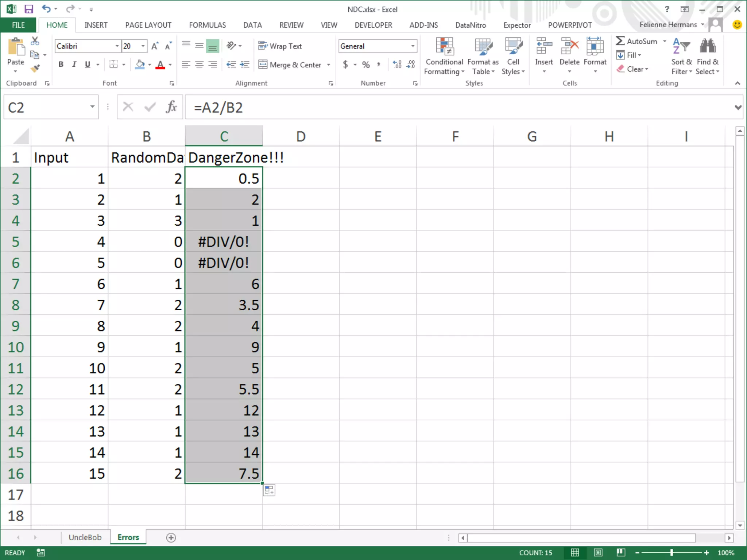Click the AutoSum sigma icon
Image resolution: width=747 pixels, height=560 pixels.
coord(620,41)
